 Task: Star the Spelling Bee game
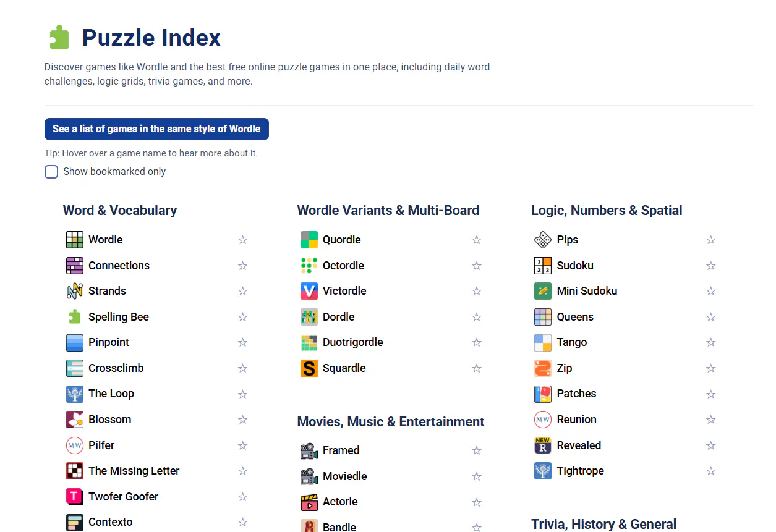coord(242,317)
